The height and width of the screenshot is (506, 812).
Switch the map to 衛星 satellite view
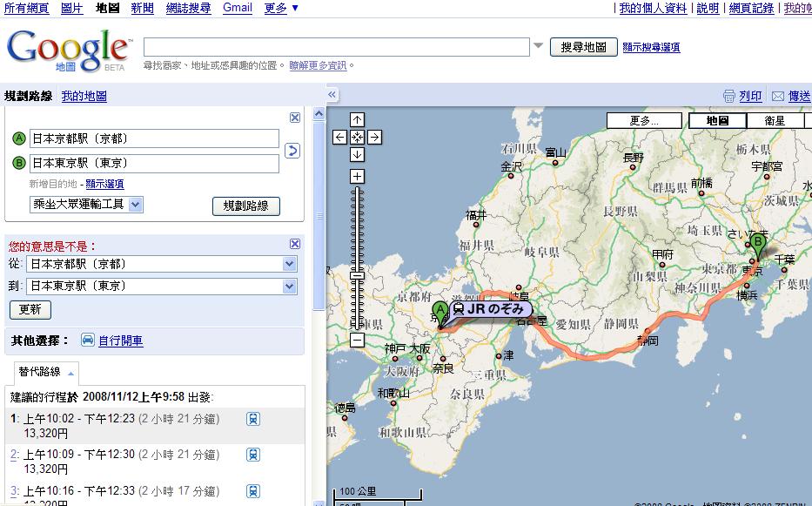pos(774,121)
